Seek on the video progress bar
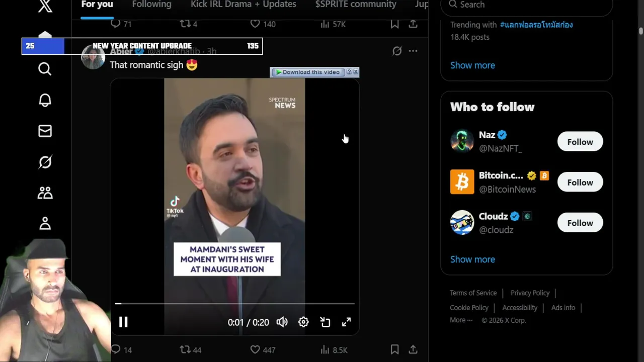 tap(235, 304)
